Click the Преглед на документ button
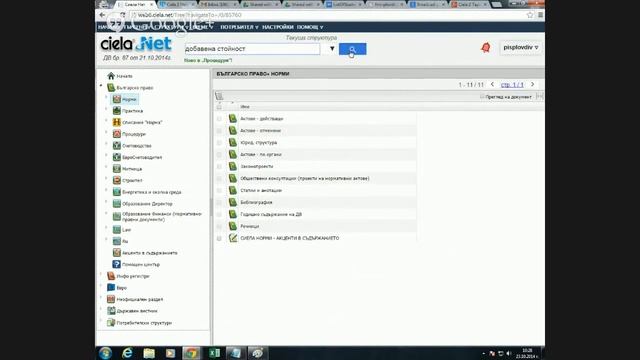 click(506, 97)
